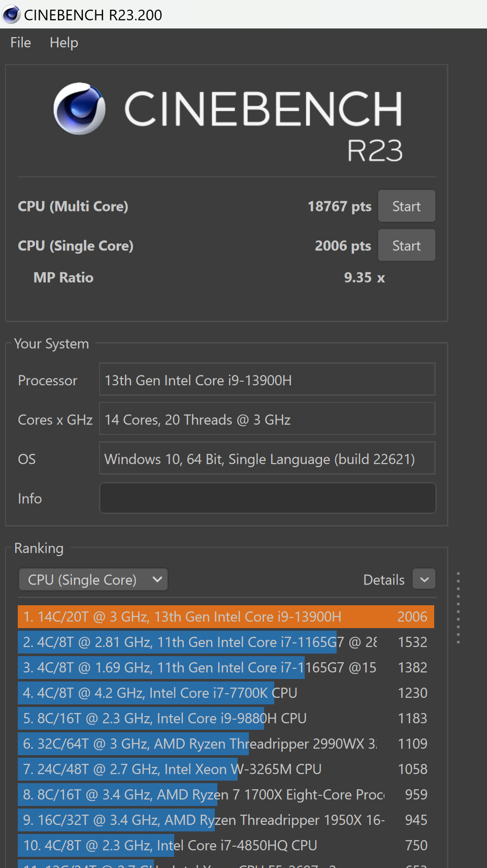
Task: Click the Processor text field
Action: tap(268, 380)
